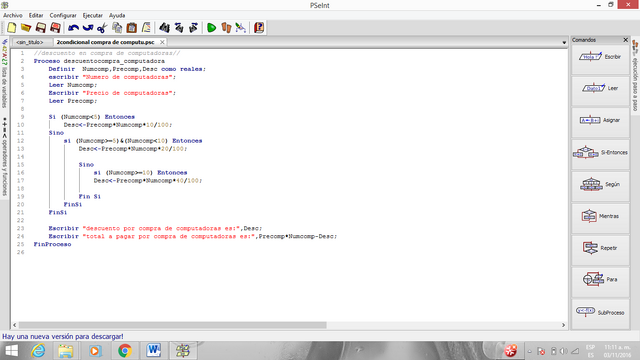This screenshot has height=360, width=640.
Task: Click the Redo arrow icon
Action: [x=88, y=28]
